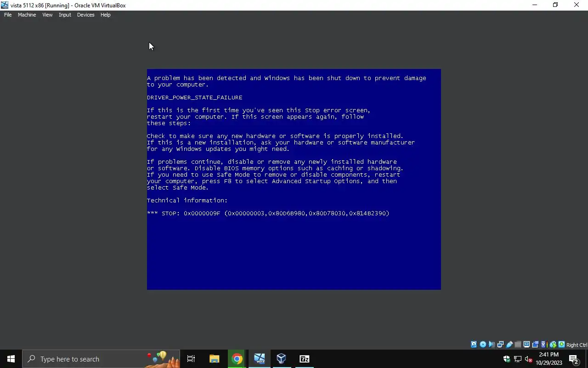The height and width of the screenshot is (368, 588).
Task: Close the VirtualBox VM window
Action: click(577, 5)
